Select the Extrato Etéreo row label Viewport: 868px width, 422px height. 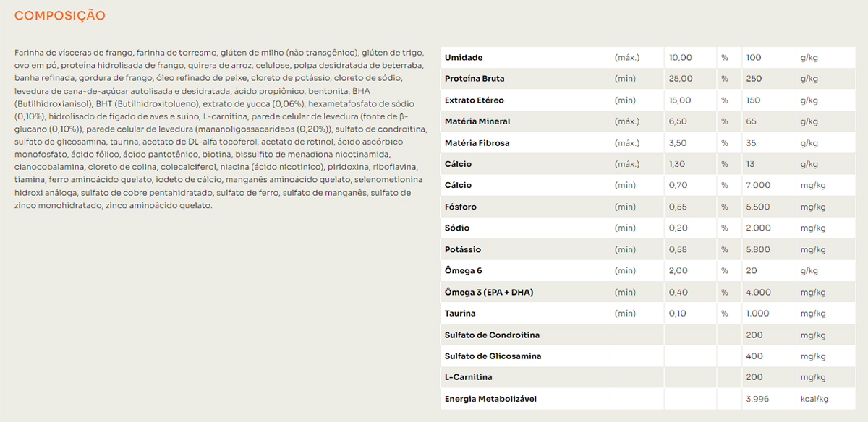click(475, 100)
